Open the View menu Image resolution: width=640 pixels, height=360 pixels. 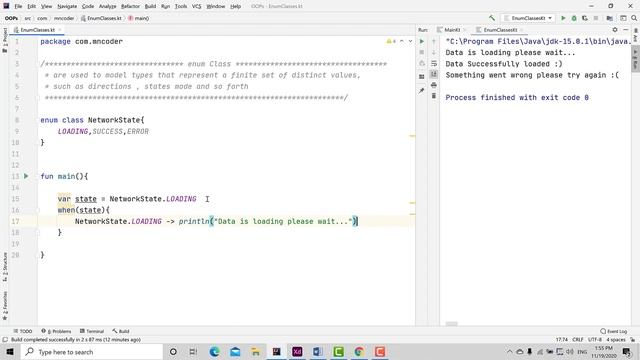[x=46, y=6]
